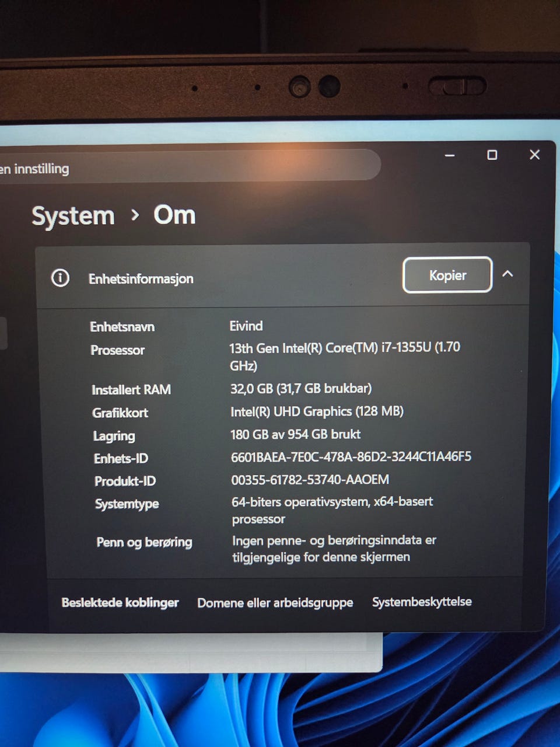
Task: Select the device name Eivind
Action: point(246,326)
